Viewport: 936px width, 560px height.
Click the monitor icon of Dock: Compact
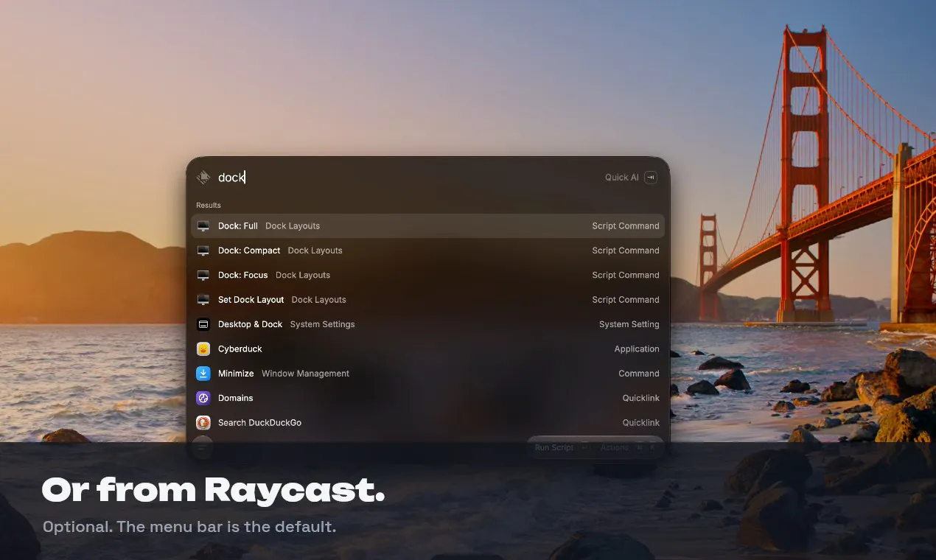coord(203,251)
